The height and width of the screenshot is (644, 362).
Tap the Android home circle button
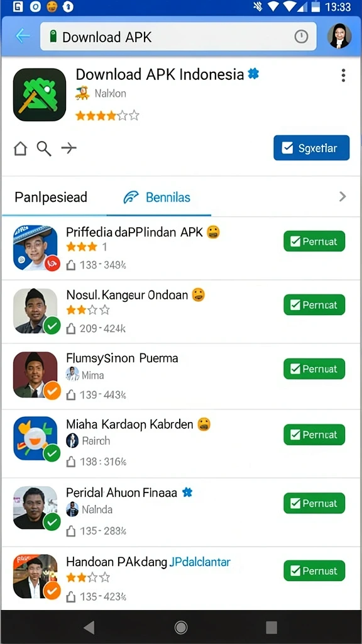tap(180, 627)
